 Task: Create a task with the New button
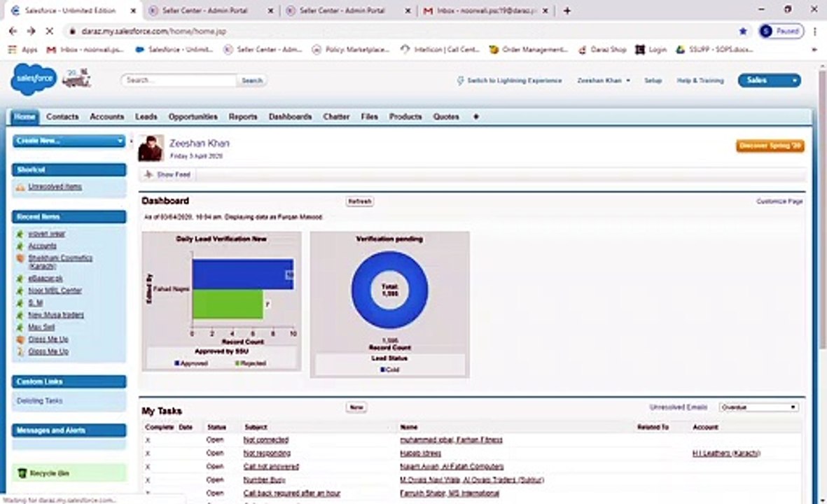(356, 407)
